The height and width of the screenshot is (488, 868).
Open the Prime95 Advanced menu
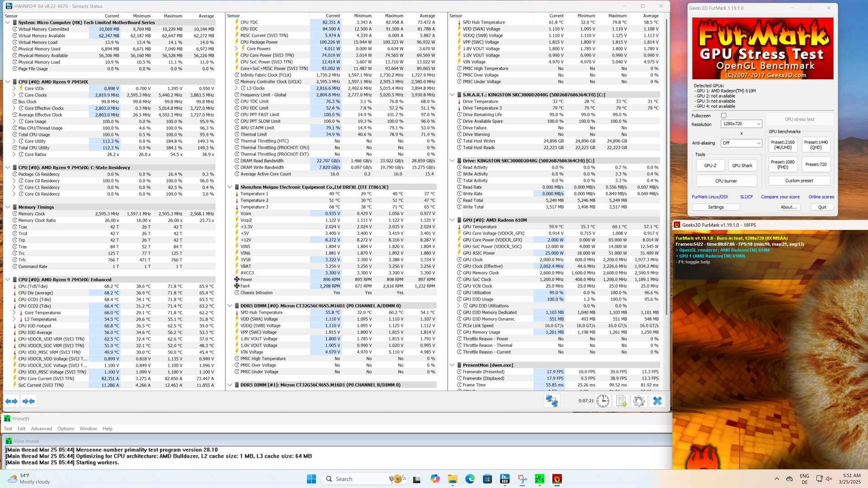pyautogui.click(x=41, y=429)
